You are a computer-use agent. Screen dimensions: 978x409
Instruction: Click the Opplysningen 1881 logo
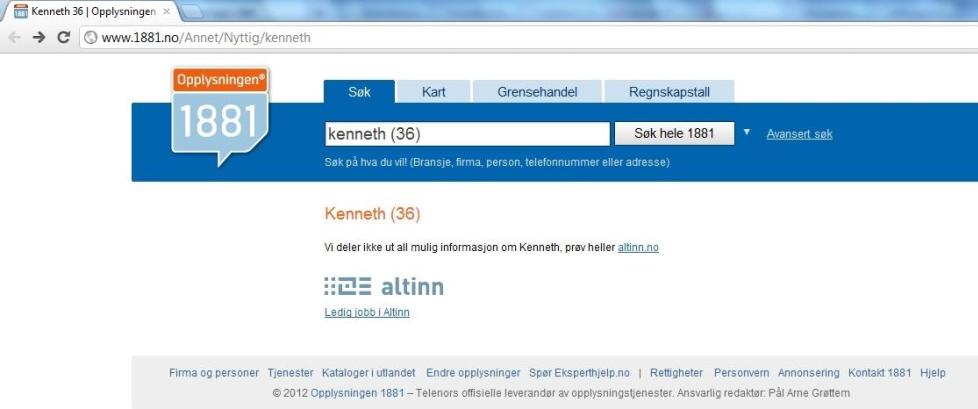tap(220, 117)
